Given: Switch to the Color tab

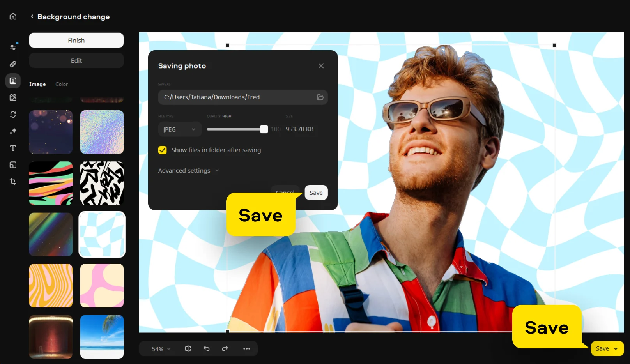Looking at the screenshot, I should pyautogui.click(x=62, y=84).
